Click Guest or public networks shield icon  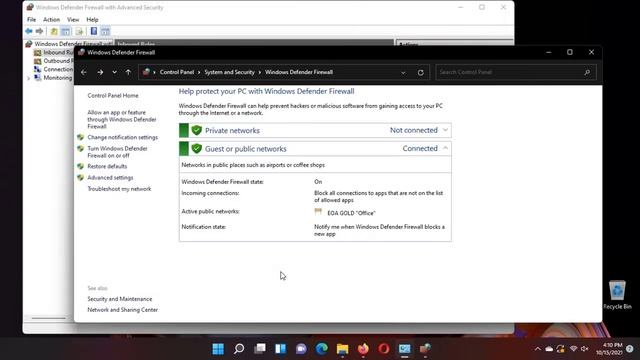pyautogui.click(x=196, y=149)
